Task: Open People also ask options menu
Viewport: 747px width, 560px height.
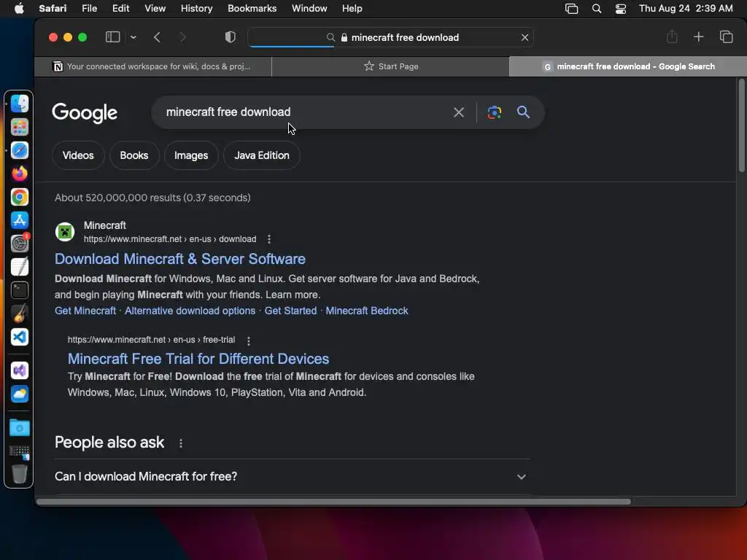Action: pyautogui.click(x=181, y=443)
